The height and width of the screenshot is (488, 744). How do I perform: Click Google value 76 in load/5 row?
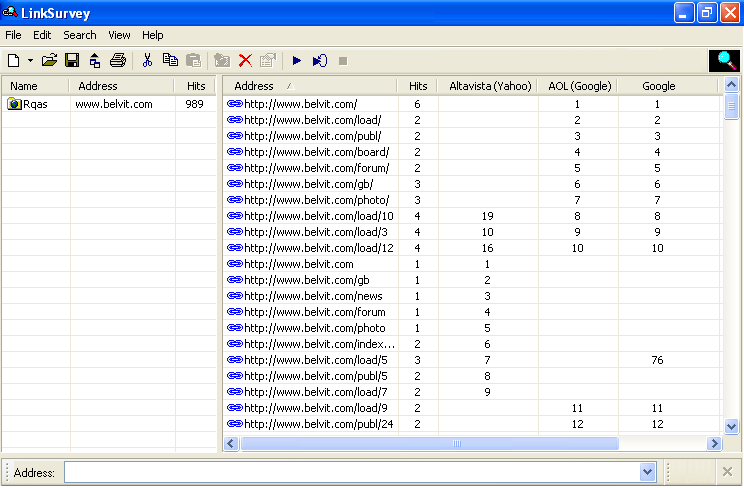[657, 360]
